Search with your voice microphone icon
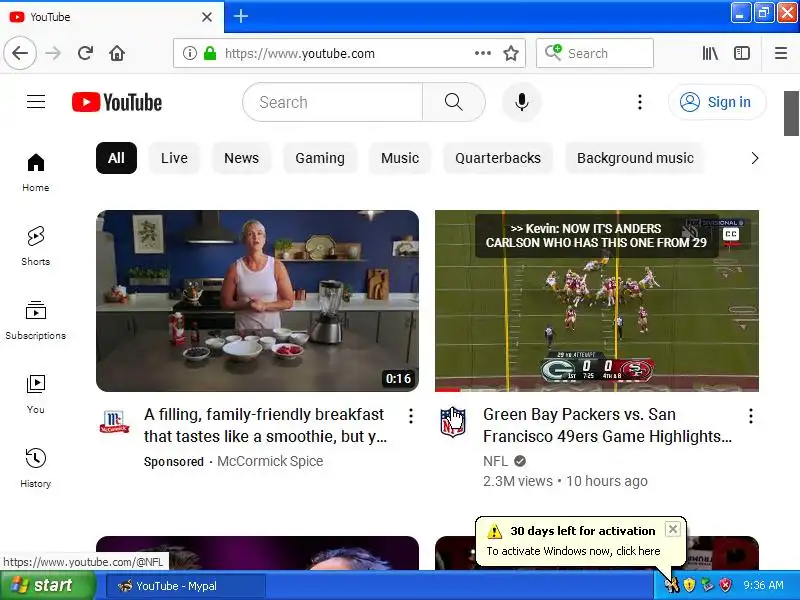 [x=521, y=102]
